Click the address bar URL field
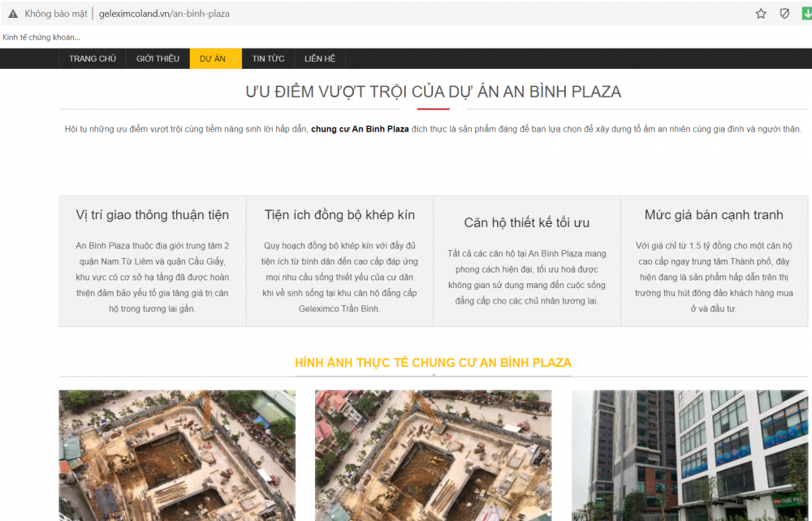The height and width of the screenshot is (521, 812). (x=164, y=14)
